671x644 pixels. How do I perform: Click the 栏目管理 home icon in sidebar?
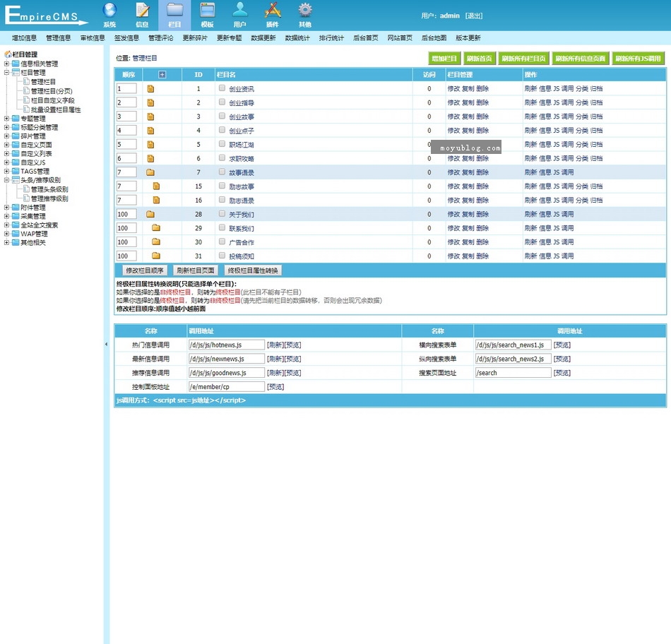click(8, 54)
